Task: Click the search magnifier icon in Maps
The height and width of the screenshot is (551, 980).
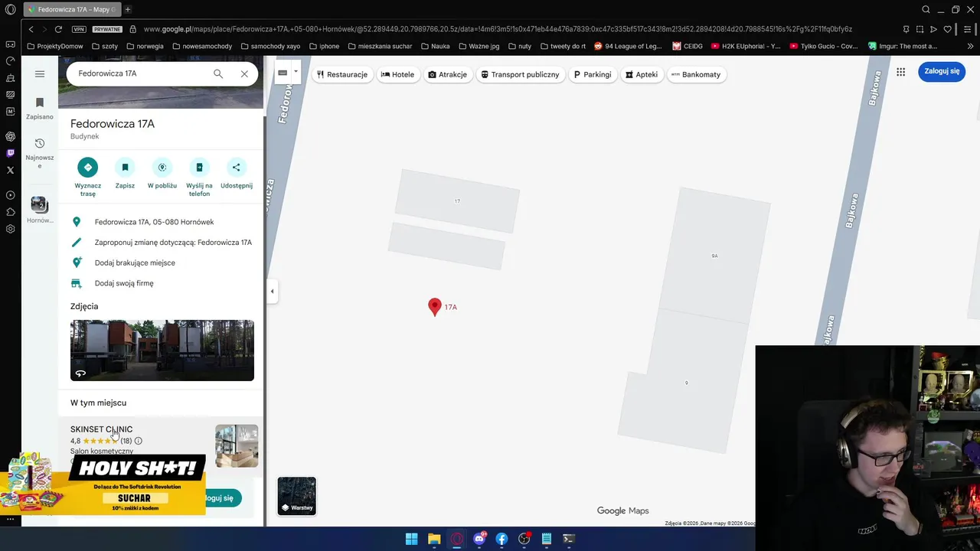Action: tap(218, 73)
